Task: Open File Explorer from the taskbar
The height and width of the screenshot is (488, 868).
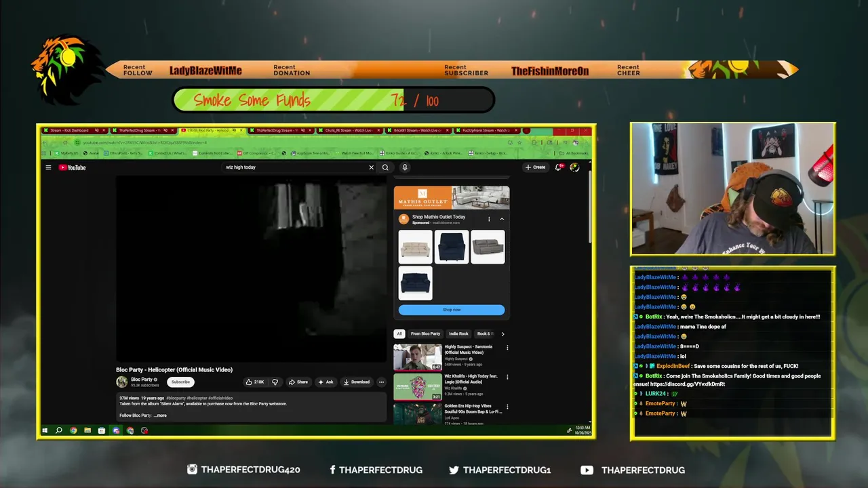Action: click(87, 430)
